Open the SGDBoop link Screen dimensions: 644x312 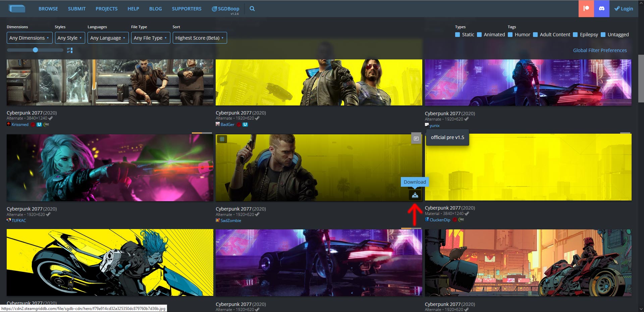click(226, 9)
